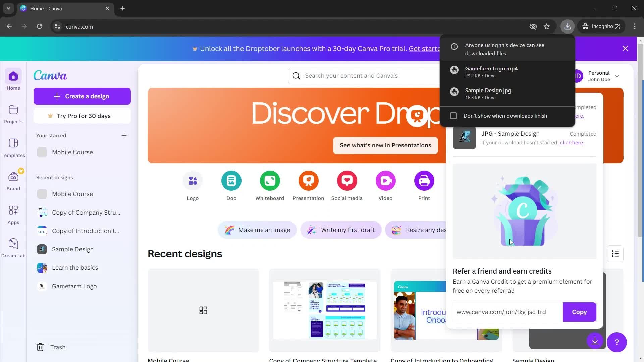This screenshot has height=362, width=644.
Task: Open the help question mark button
Action: point(617,342)
